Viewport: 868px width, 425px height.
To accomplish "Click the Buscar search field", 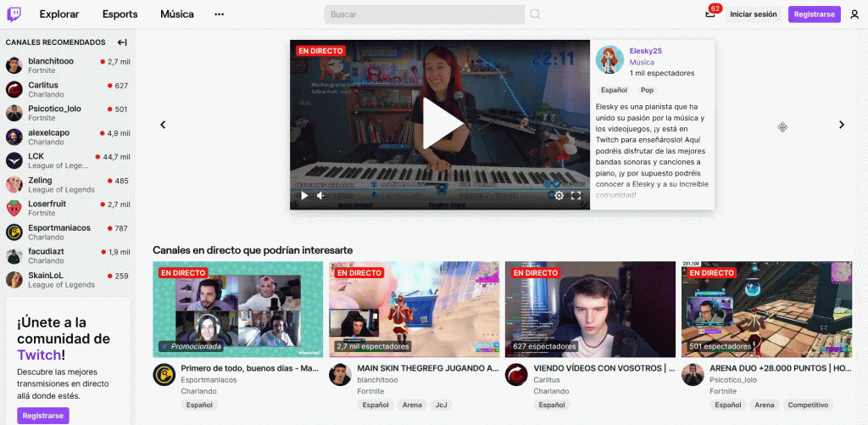I will tap(424, 14).
